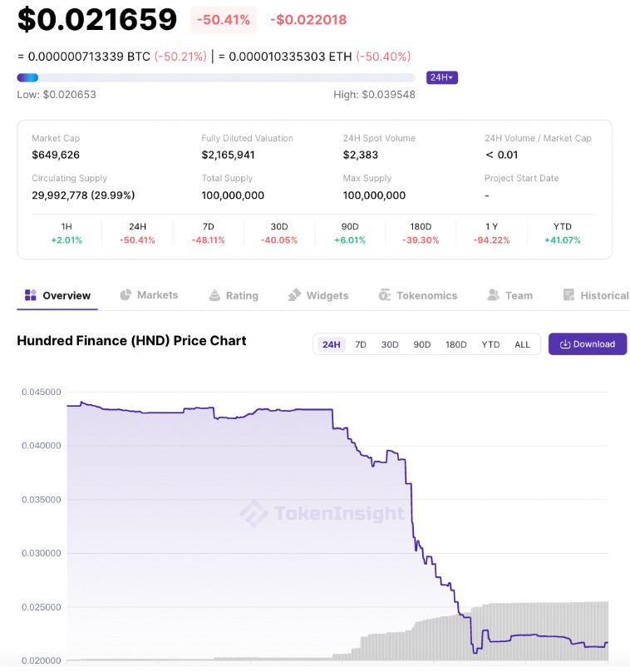
Task: Click the Historical document icon
Action: (568, 295)
